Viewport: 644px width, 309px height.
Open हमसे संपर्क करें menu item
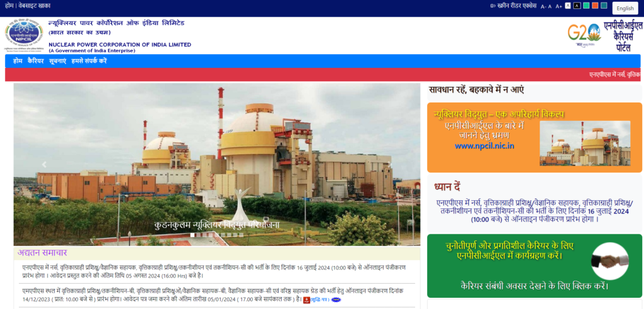pyautogui.click(x=89, y=61)
